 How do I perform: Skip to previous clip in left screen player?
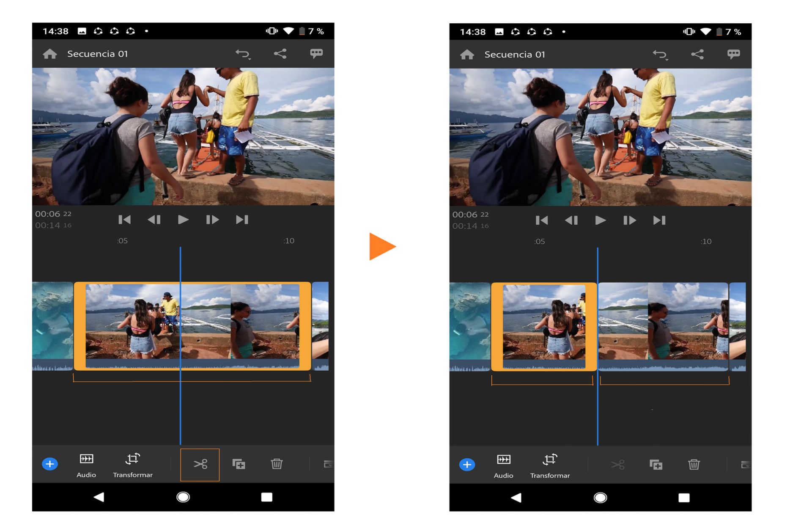(124, 220)
